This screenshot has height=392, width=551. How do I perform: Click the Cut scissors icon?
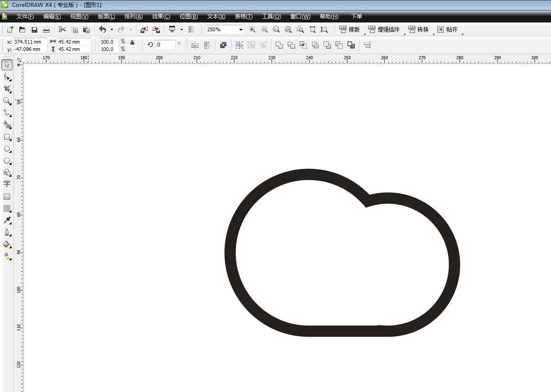pyautogui.click(x=62, y=30)
